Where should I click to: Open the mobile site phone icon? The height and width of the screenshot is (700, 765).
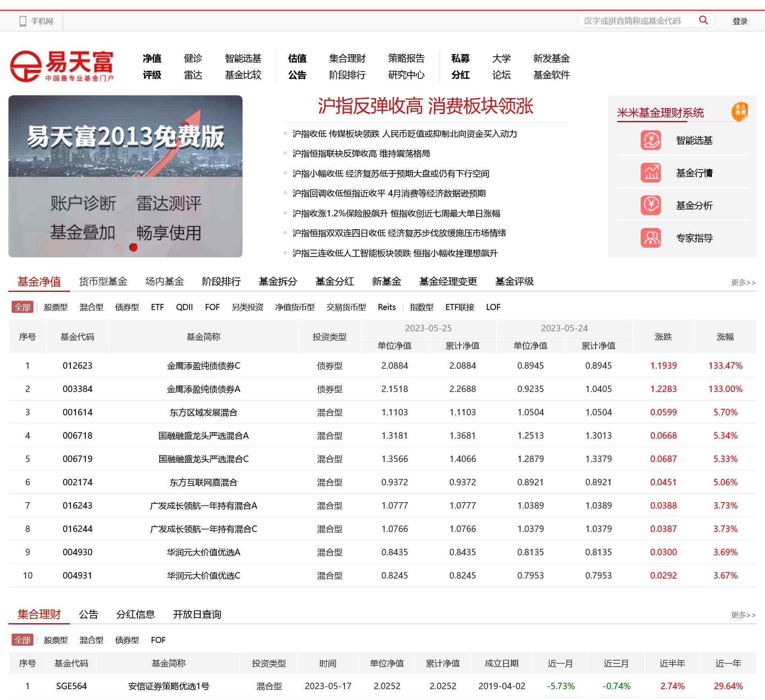[23, 21]
